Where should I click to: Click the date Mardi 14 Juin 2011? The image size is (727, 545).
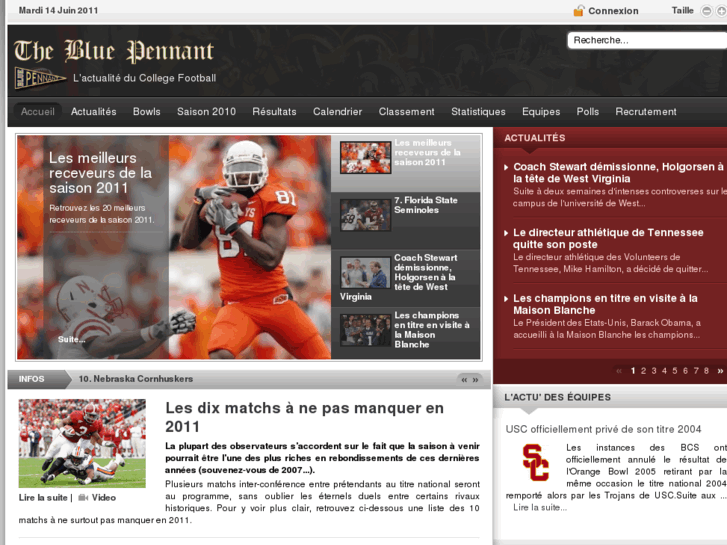[58, 10]
